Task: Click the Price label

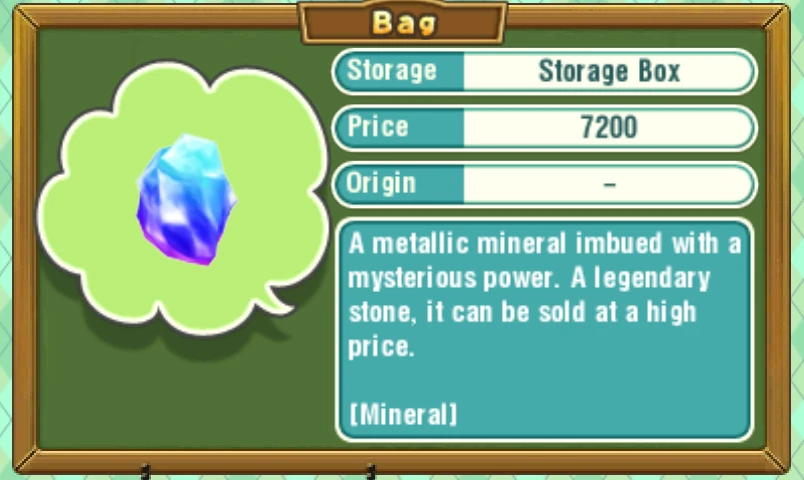Action: [x=378, y=127]
